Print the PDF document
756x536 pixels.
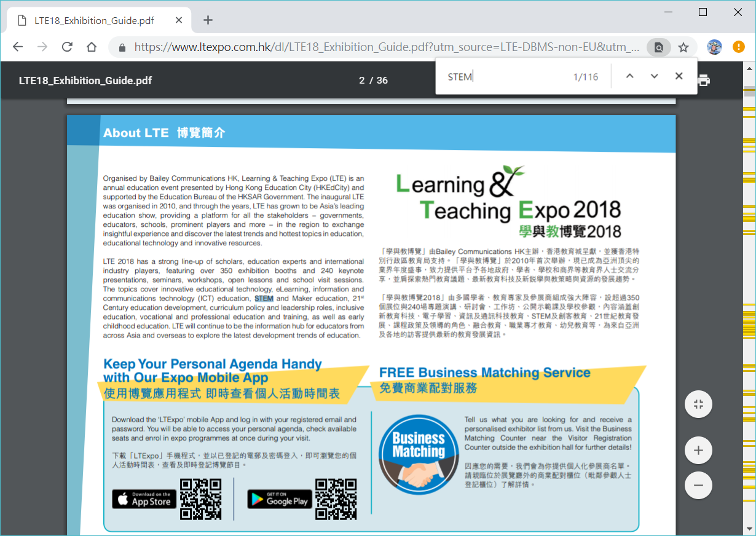704,81
